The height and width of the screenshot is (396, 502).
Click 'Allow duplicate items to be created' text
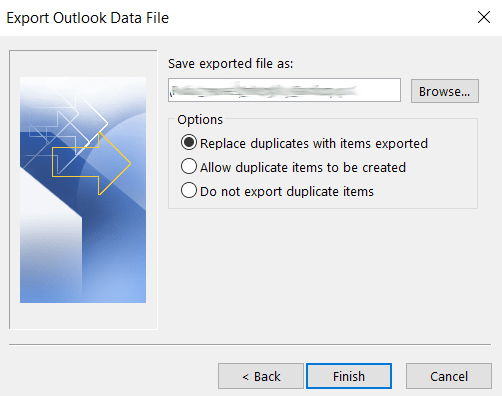pyautogui.click(x=303, y=167)
